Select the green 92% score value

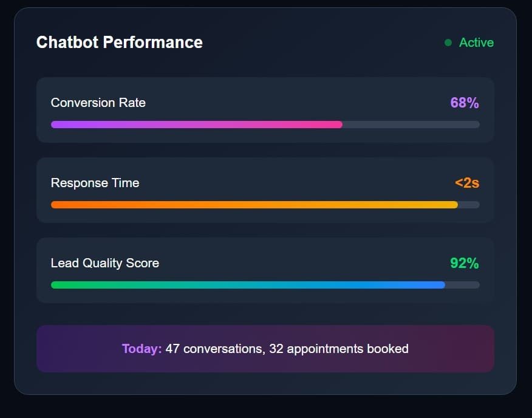(x=464, y=263)
